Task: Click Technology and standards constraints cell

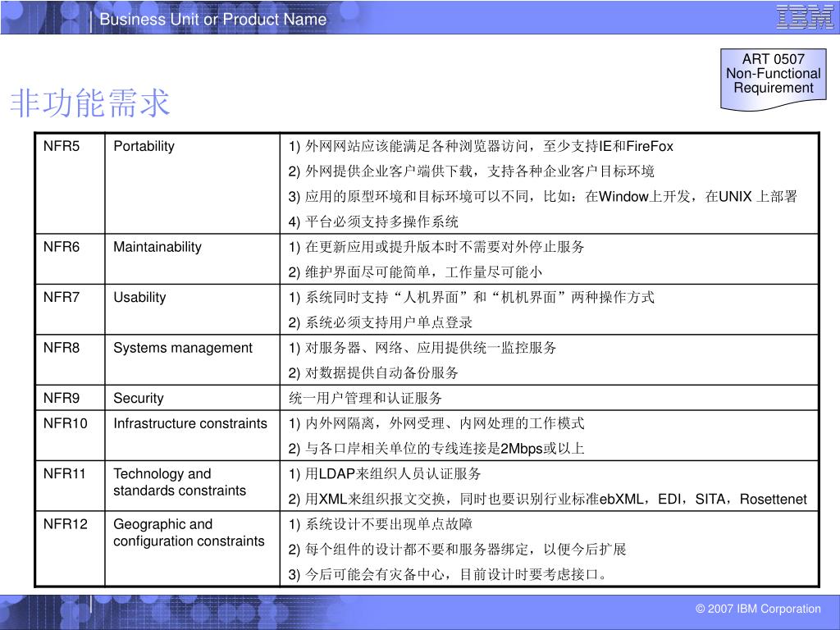Action: [192, 486]
